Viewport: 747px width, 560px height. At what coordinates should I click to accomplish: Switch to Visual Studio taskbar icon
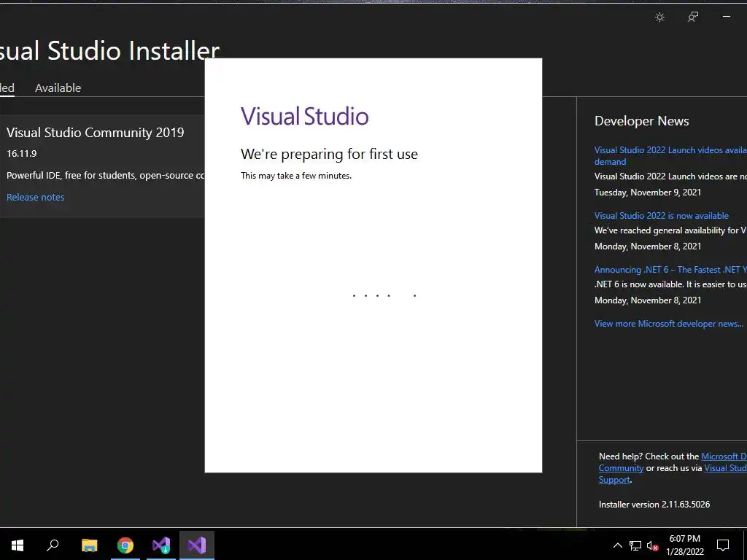pos(197,545)
